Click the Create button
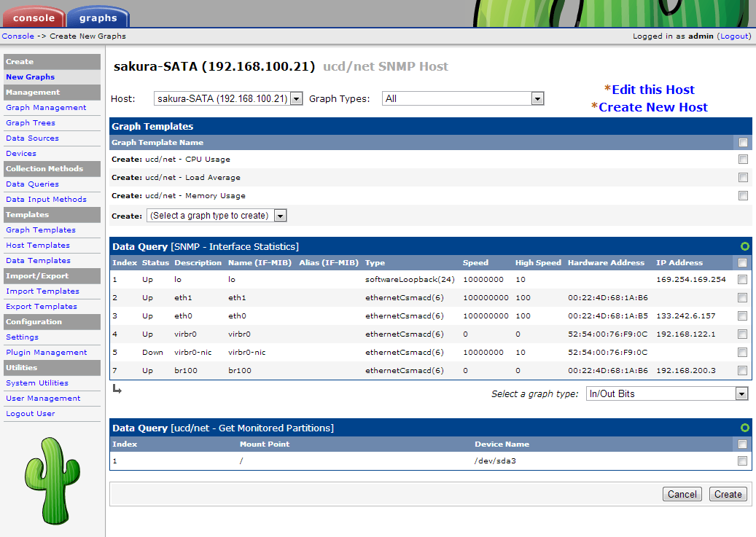Image resolution: width=756 pixels, height=537 pixels. click(728, 494)
